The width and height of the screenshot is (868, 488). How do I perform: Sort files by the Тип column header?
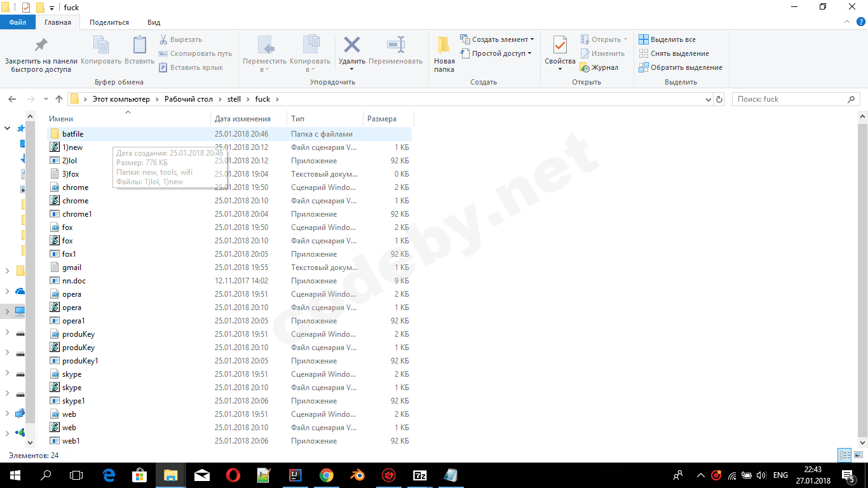(x=297, y=119)
